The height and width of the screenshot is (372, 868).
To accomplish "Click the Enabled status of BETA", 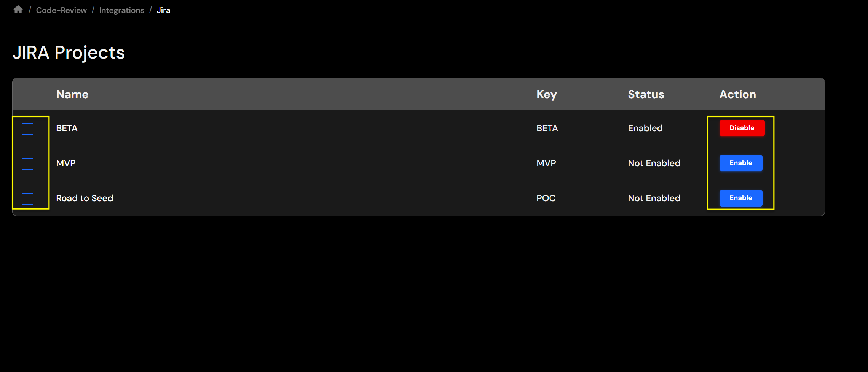I will coord(645,128).
